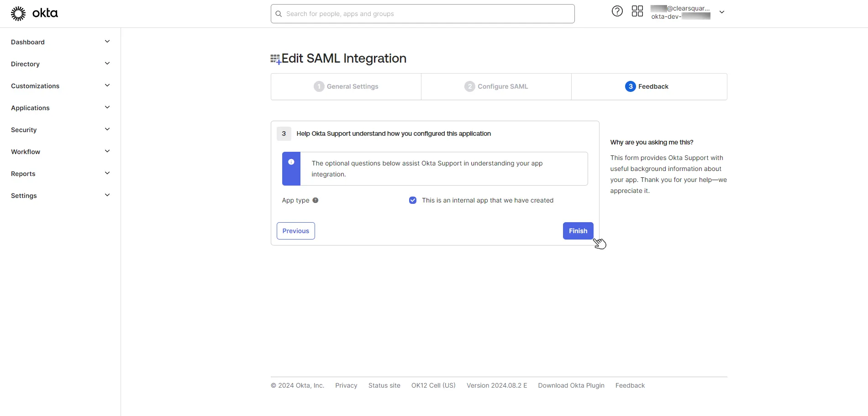
Task: Click the Finish button
Action: [578, 231]
